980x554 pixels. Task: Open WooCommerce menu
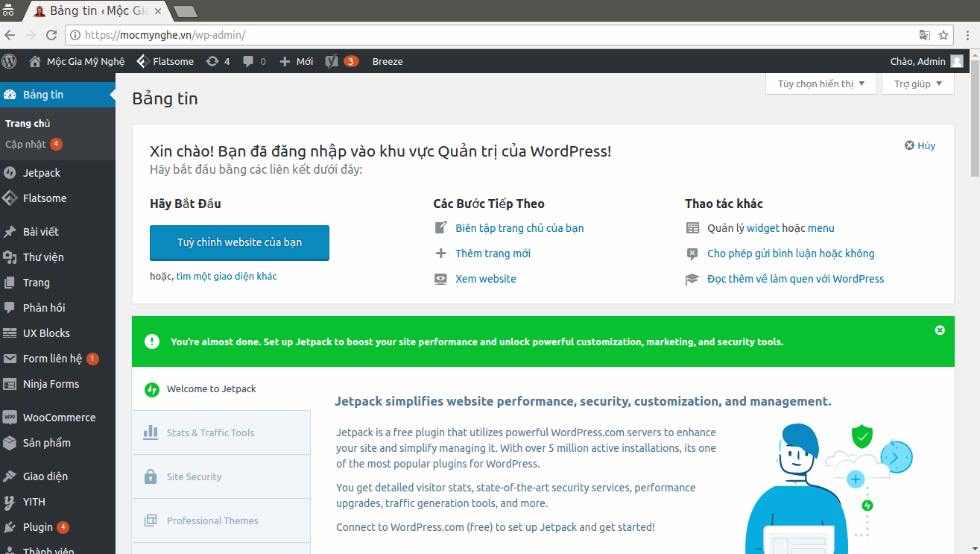point(57,418)
